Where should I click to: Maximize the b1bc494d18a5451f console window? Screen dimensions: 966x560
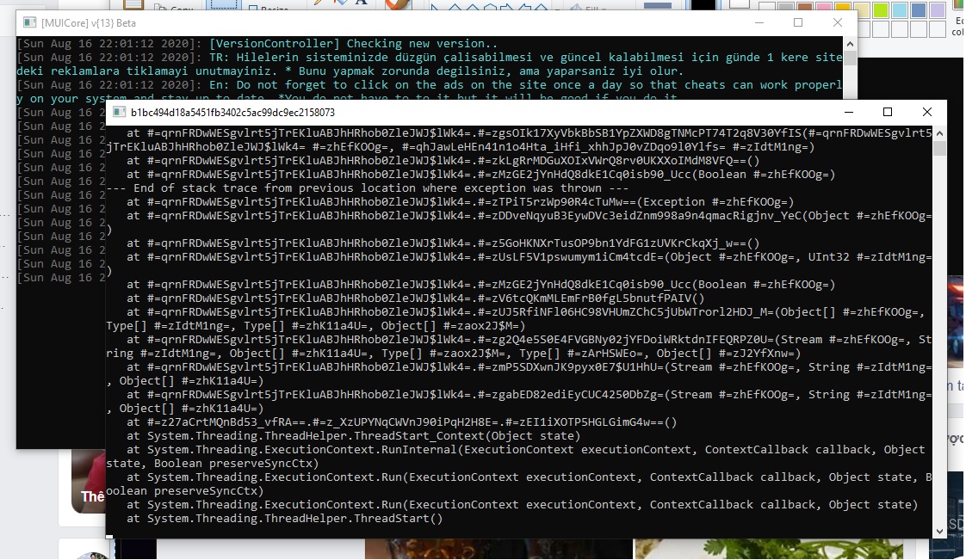click(x=887, y=112)
